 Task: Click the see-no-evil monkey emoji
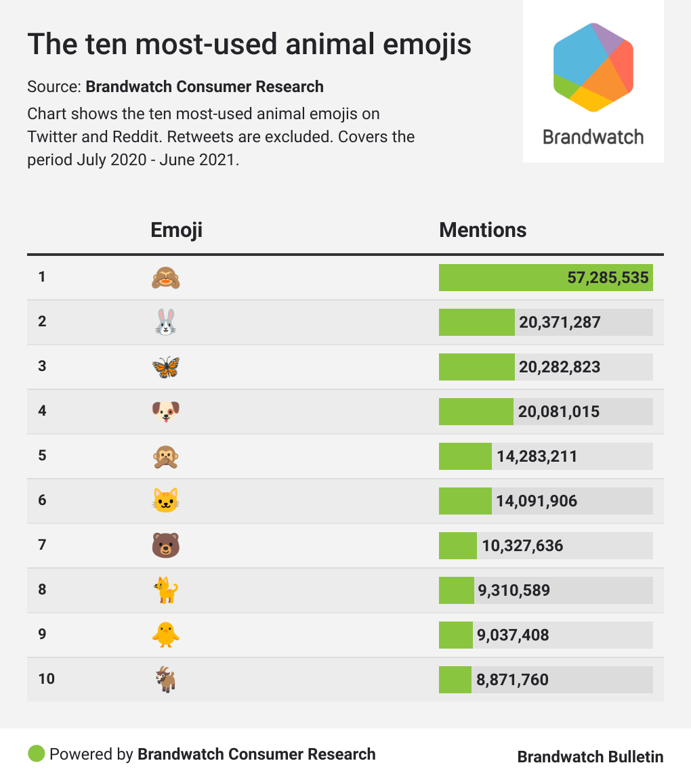(x=166, y=278)
